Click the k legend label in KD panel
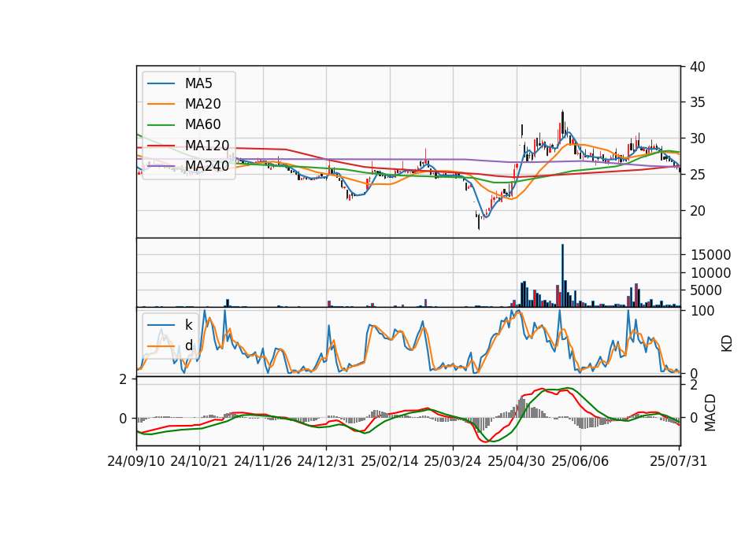This screenshot has height=543, width=756. click(x=188, y=325)
